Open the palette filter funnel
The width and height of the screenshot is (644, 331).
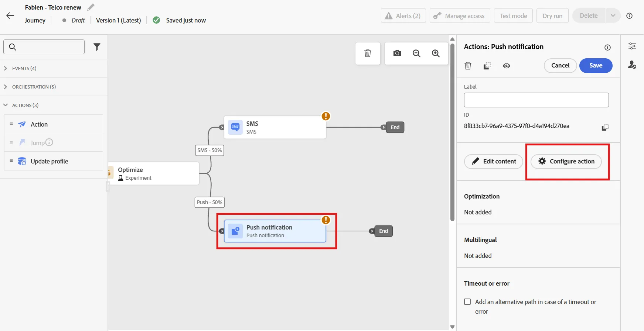click(x=97, y=47)
